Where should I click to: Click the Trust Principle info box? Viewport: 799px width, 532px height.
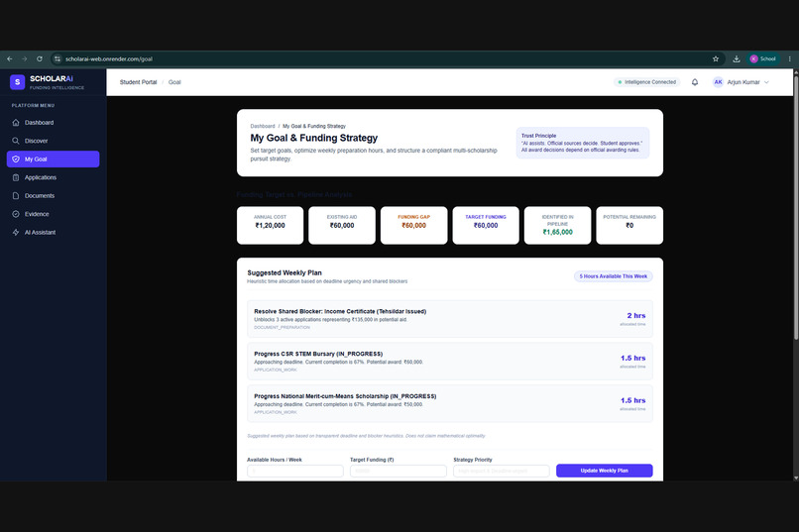point(583,143)
